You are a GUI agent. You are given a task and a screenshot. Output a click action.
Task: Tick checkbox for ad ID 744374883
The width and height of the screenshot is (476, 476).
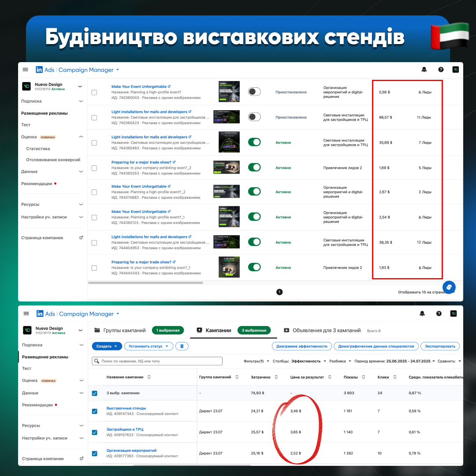pos(94,192)
